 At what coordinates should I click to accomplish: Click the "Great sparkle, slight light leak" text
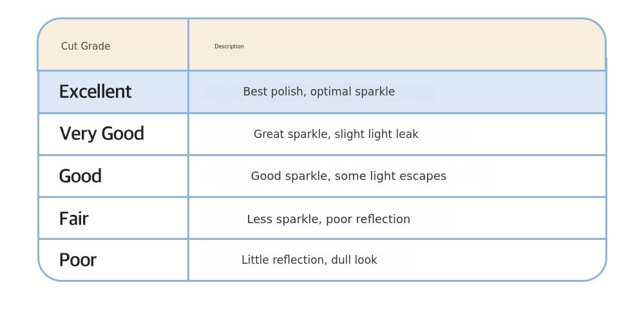pyautogui.click(x=336, y=134)
